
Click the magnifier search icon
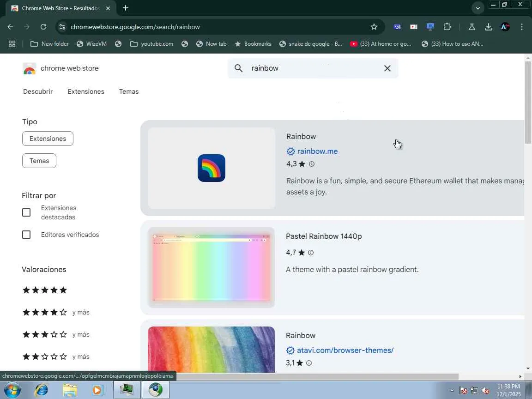click(x=238, y=68)
